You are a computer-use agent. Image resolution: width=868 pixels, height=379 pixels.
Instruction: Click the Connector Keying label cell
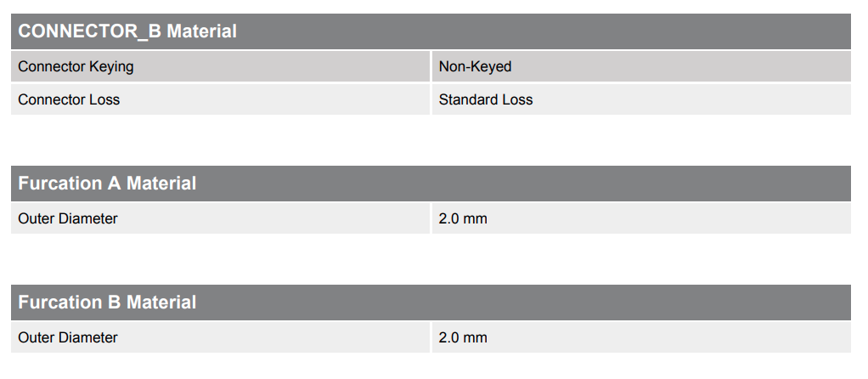coord(220,66)
